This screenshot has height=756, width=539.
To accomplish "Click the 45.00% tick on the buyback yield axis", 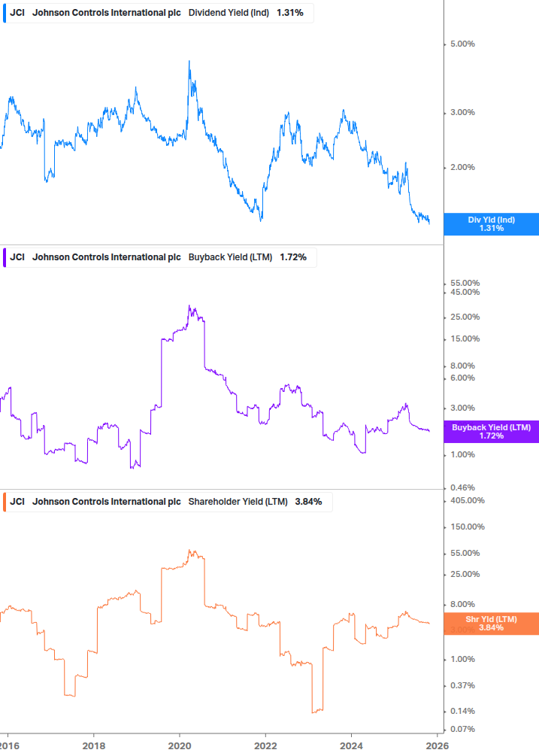I will tap(465, 293).
